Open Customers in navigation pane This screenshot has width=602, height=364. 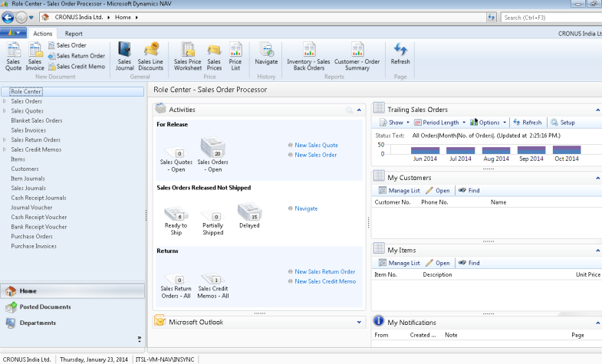(x=25, y=169)
